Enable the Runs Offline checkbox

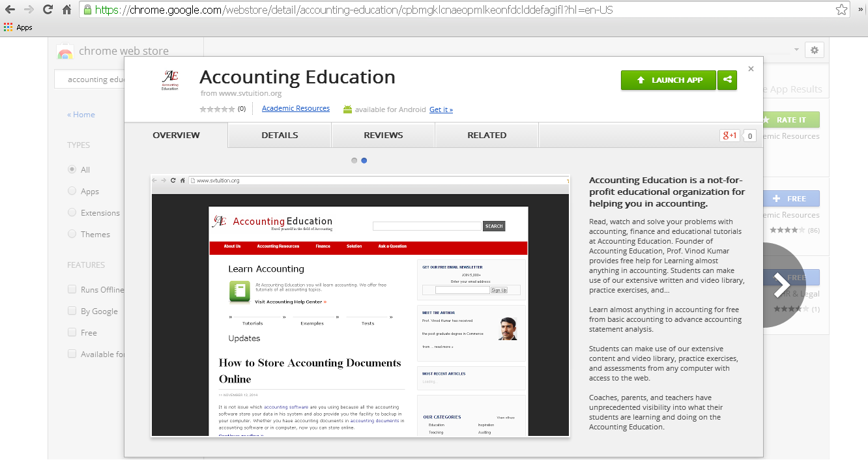[x=72, y=289]
